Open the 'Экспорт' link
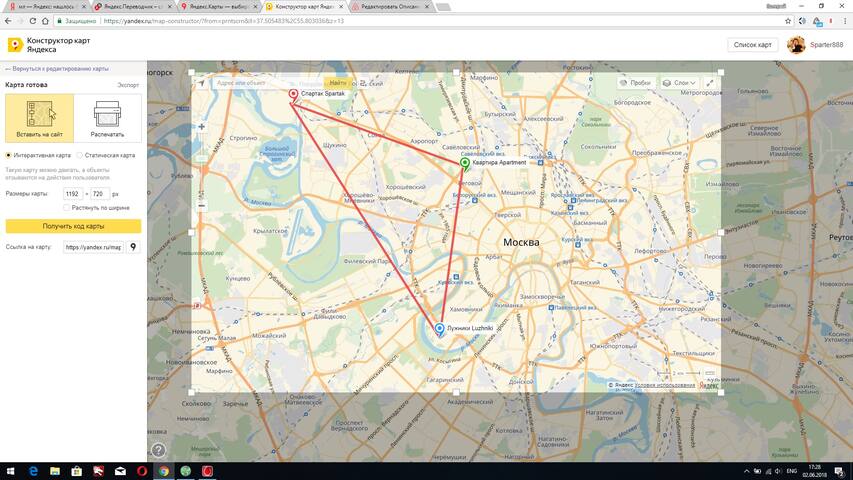 point(128,85)
